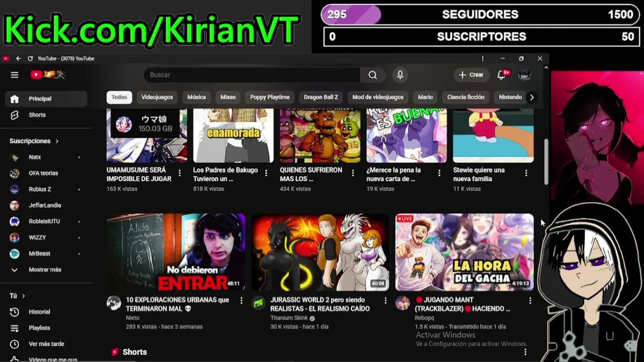Open options for JUGANDO MANT livestream

pos(530,301)
